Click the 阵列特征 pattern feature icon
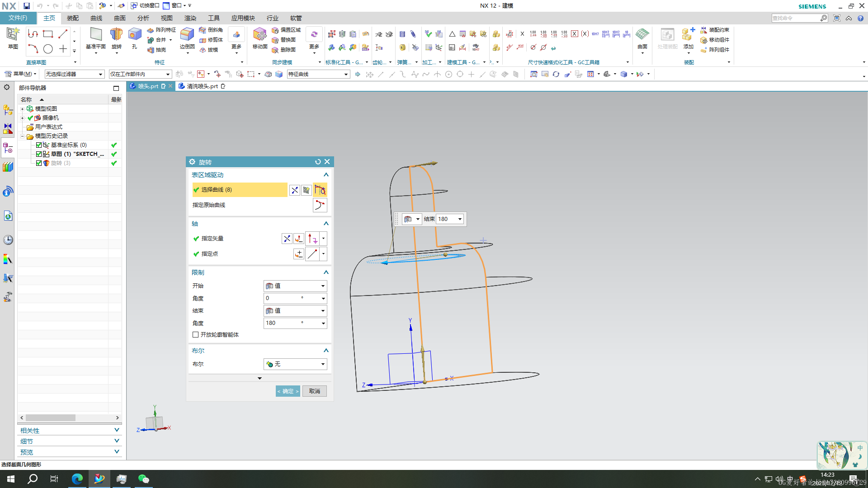The image size is (868, 488). 161,30
